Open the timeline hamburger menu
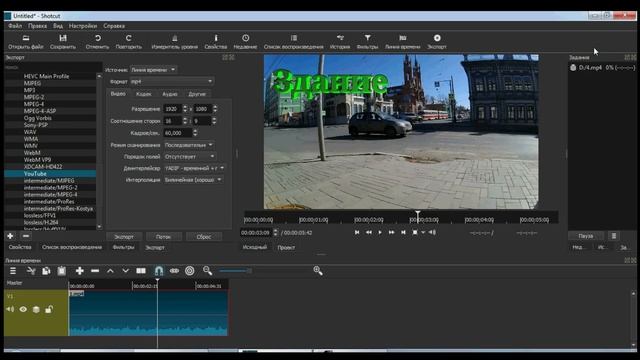This screenshot has height=360, width=640. pos(13,271)
